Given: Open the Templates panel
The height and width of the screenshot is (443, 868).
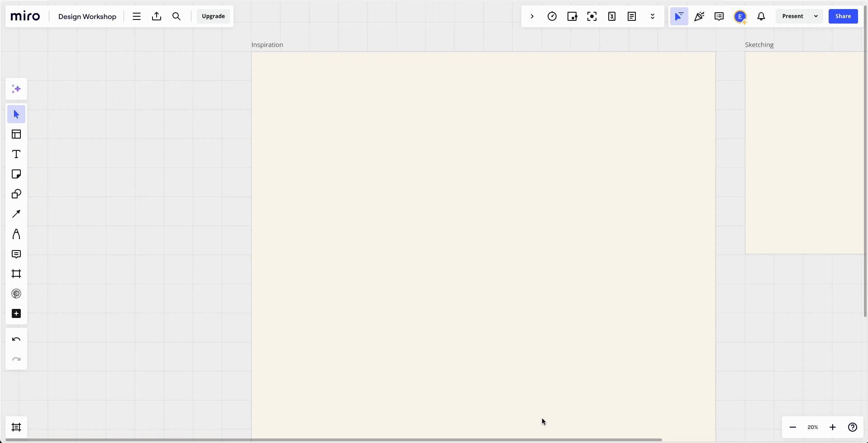Looking at the screenshot, I should coord(16,134).
